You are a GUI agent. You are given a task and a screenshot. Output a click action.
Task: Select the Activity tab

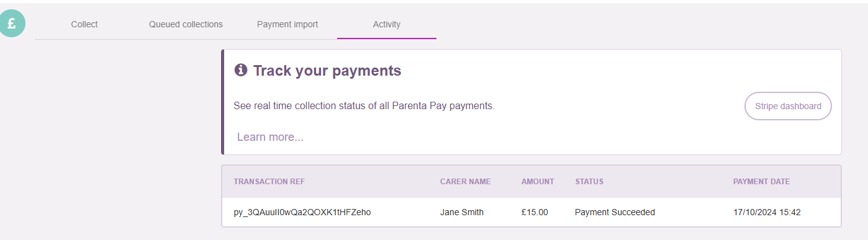pos(387,24)
